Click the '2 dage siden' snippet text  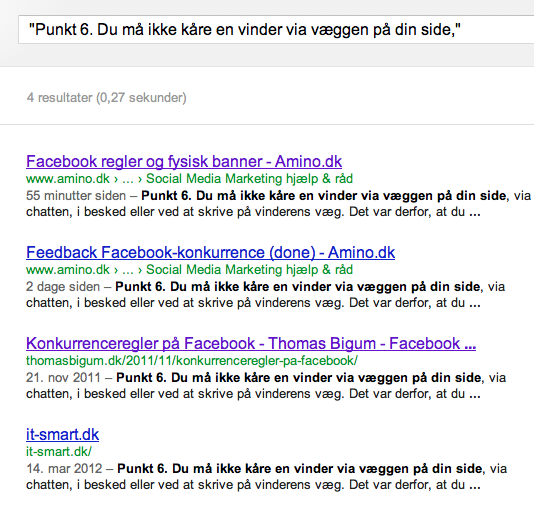tap(63, 287)
